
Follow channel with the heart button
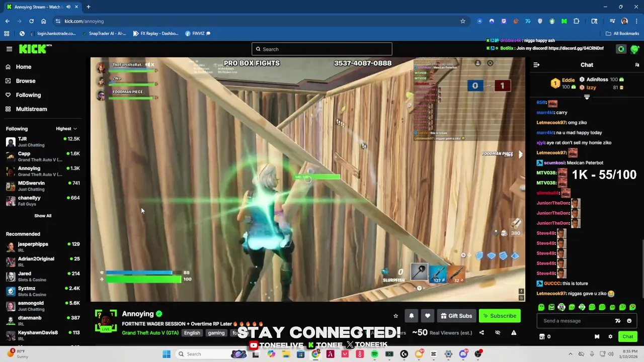click(427, 316)
